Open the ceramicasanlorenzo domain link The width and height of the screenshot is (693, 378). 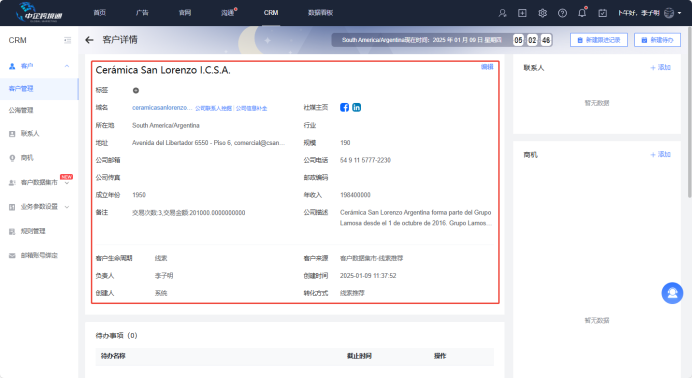click(x=162, y=107)
